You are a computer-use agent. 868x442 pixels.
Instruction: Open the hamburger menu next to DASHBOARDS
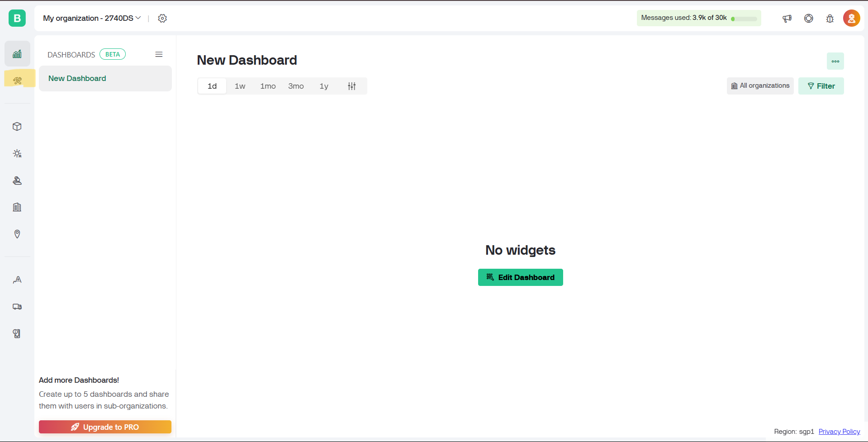coord(159,54)
